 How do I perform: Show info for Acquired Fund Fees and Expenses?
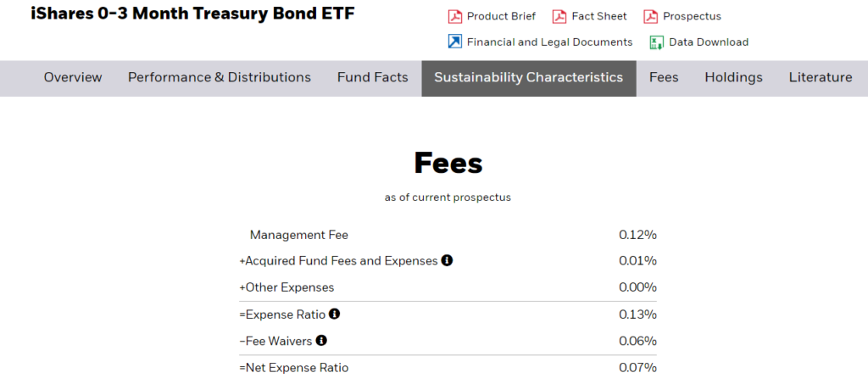tap(447, 260)
